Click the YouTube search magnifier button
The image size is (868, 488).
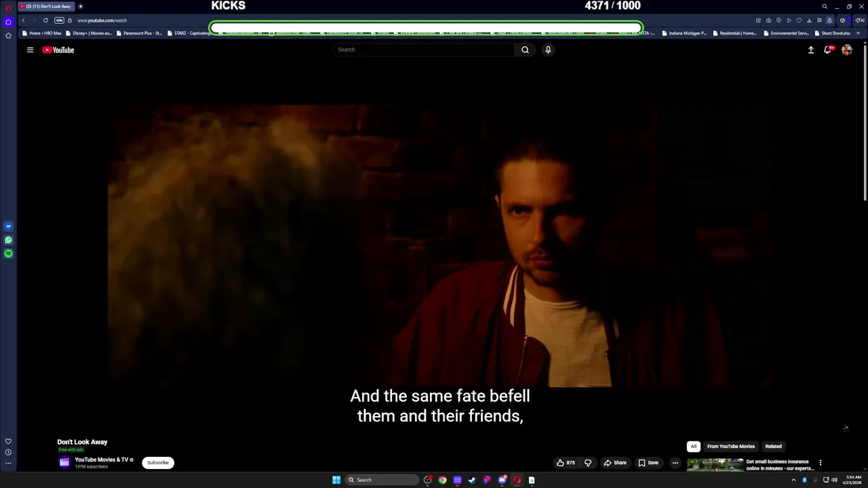pos(525,49)
